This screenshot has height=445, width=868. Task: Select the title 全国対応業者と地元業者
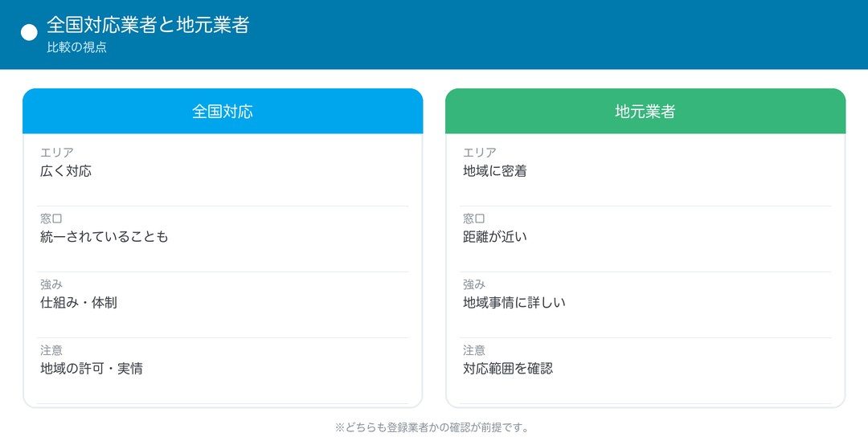[x=148, y=25]
